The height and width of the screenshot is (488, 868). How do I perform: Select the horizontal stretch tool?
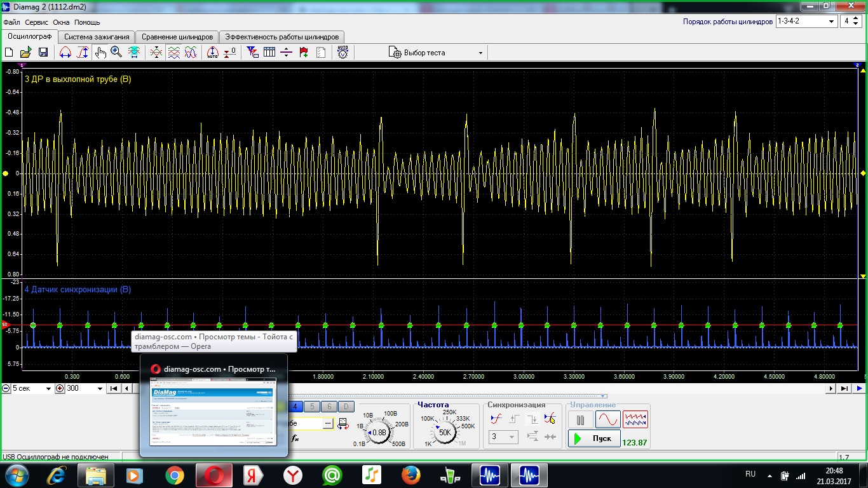[x=65, y=53]
